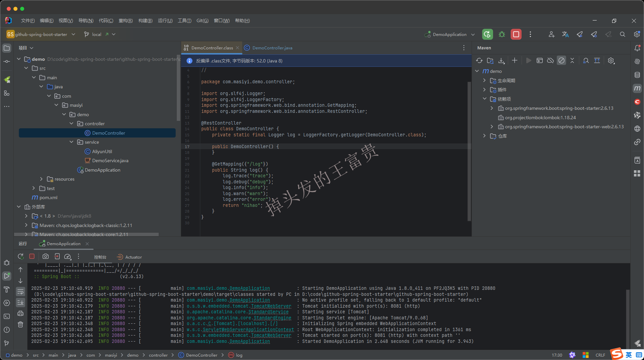Image resolution: width=644 pixels, height=360 pixels.
Task: Click the project tree horizontal scrollbar
Action: click(87, 234)
